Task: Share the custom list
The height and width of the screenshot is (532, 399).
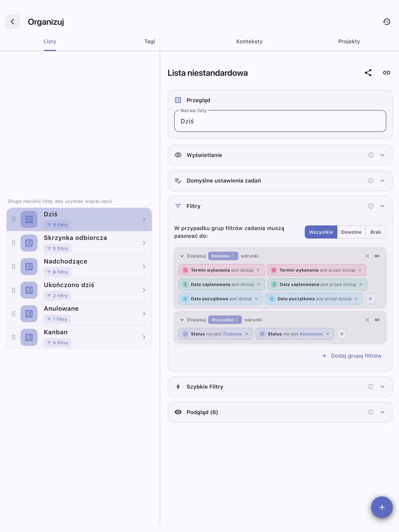Action: [368, 73]
